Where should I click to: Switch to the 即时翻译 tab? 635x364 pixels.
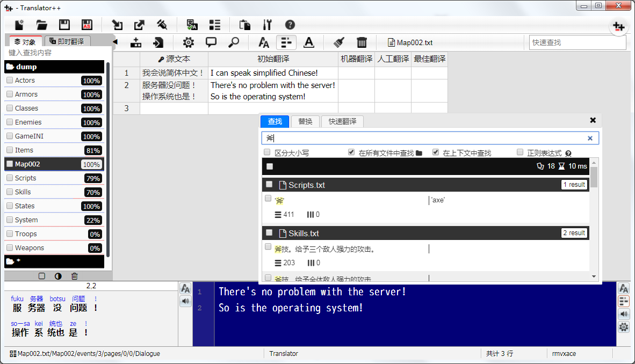(x=67, y=41)
